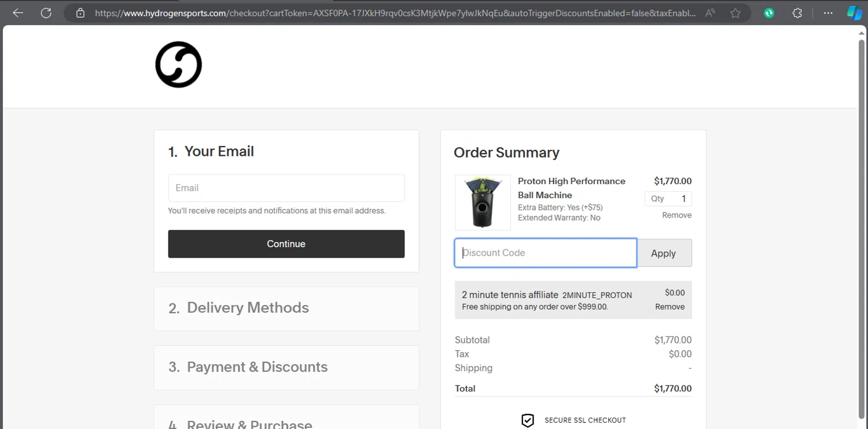
Task: Click the Secure SSL Checkout shield icon
Action: 527,420
